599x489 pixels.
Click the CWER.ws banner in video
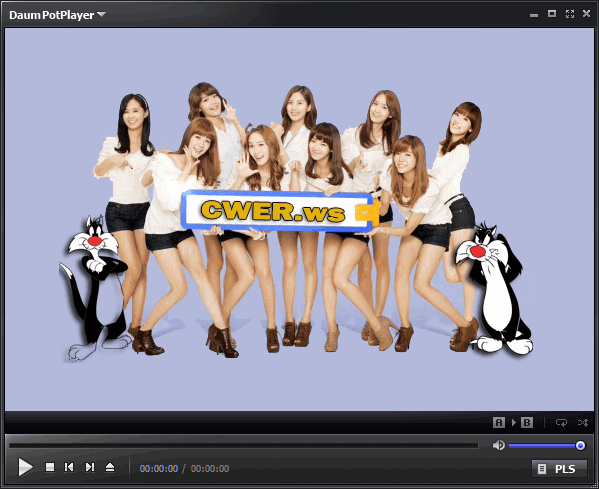pyautogui.click(x=279, y=211)
